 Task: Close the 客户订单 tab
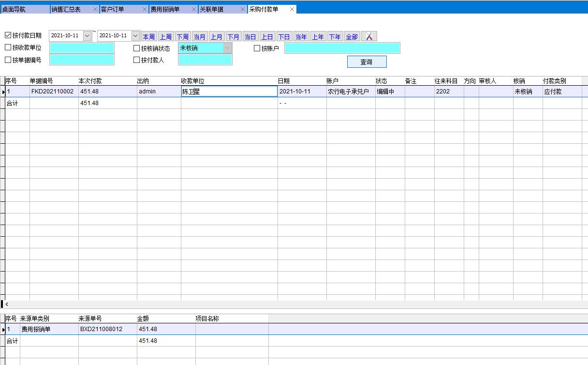pyautogui.click(x=145, y=9)
